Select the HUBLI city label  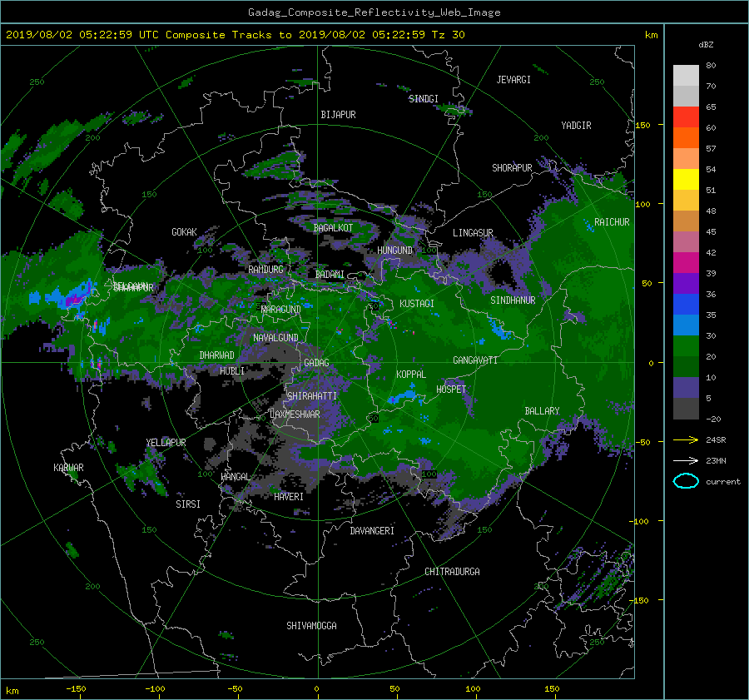pos(232,371)
